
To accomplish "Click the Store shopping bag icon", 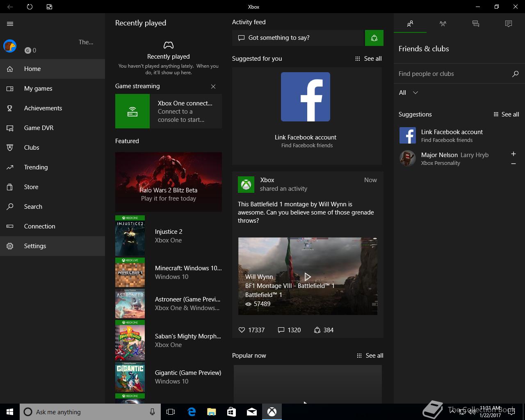I will [x=10, y=187].
